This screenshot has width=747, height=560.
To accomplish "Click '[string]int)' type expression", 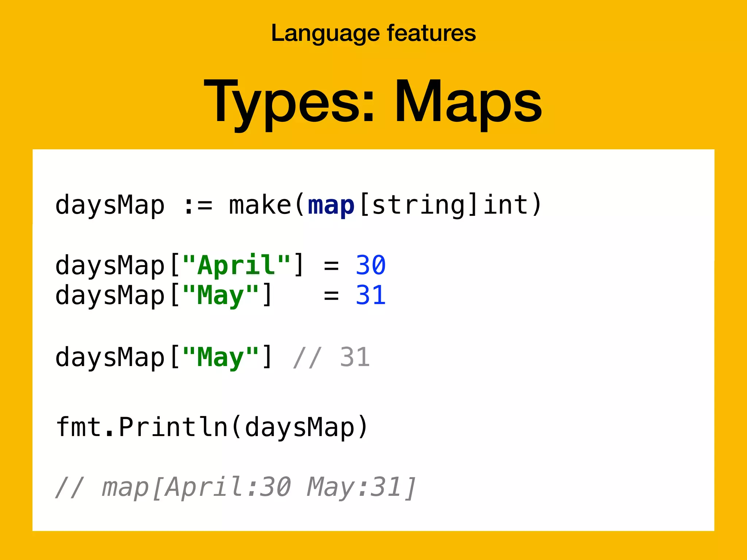I will 450,205.
